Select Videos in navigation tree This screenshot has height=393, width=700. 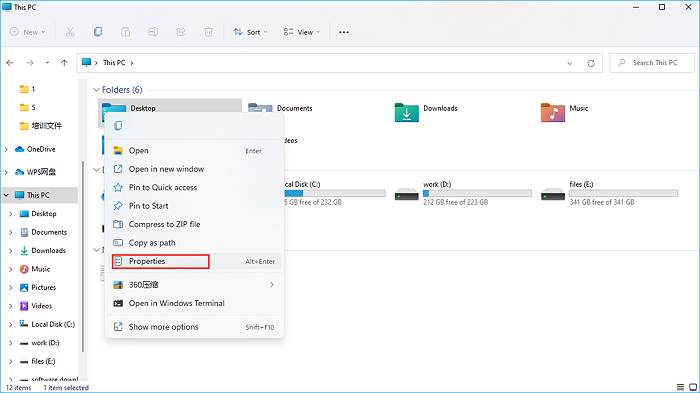(36, 306)
